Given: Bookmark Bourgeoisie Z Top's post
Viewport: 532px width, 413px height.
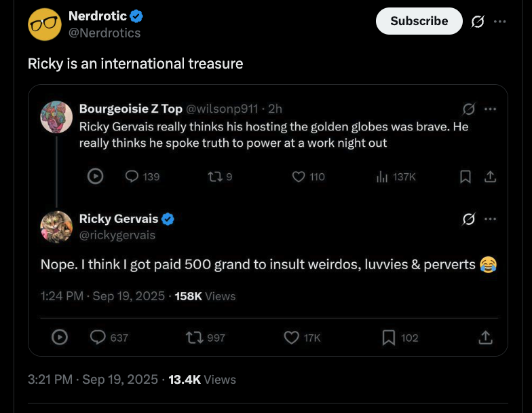Looking at the screenshot, I should click(x=465, y=177).
